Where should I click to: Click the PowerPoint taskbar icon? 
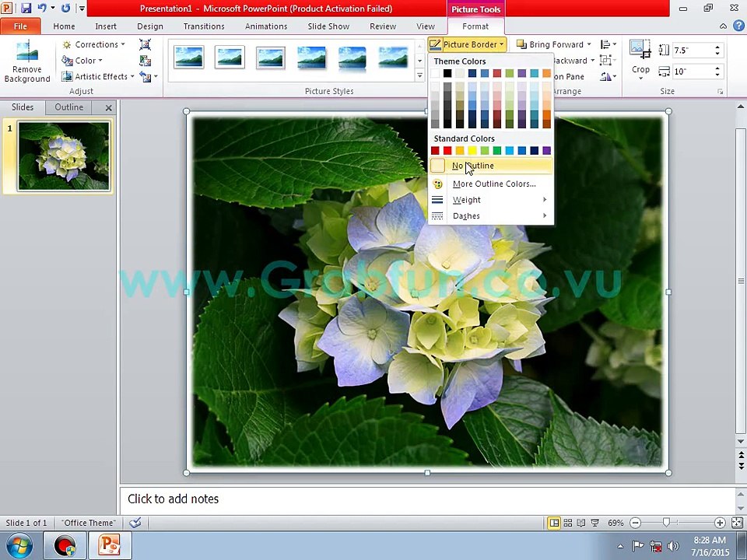109,545
